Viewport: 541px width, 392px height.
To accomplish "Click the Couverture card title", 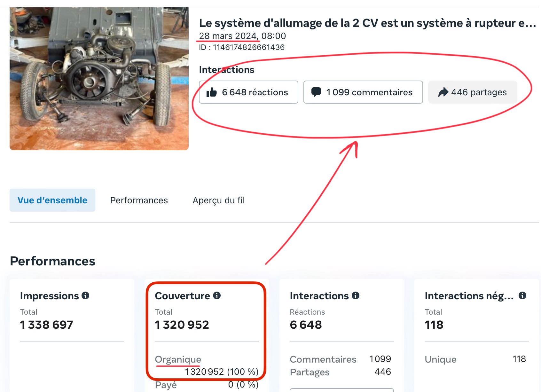I will pos(183,296).
